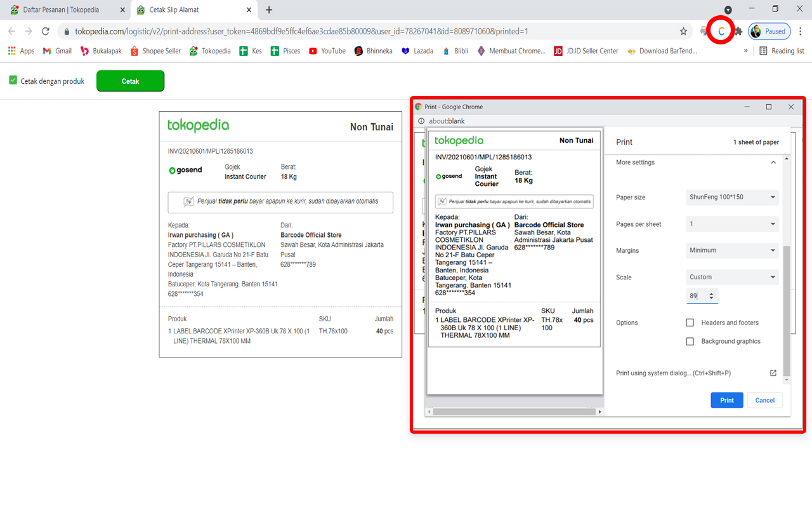Open the Pisces bookmark

coord(285,51)
